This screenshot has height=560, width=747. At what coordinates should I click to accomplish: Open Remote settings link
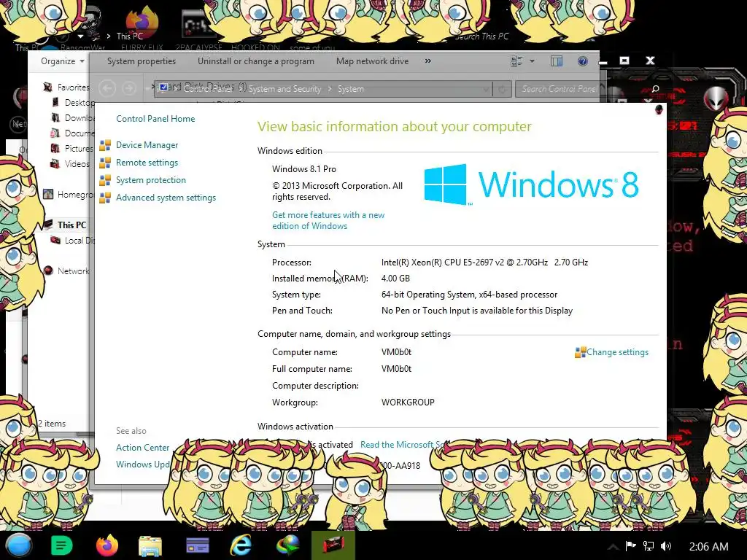click(x=147, y=163)
